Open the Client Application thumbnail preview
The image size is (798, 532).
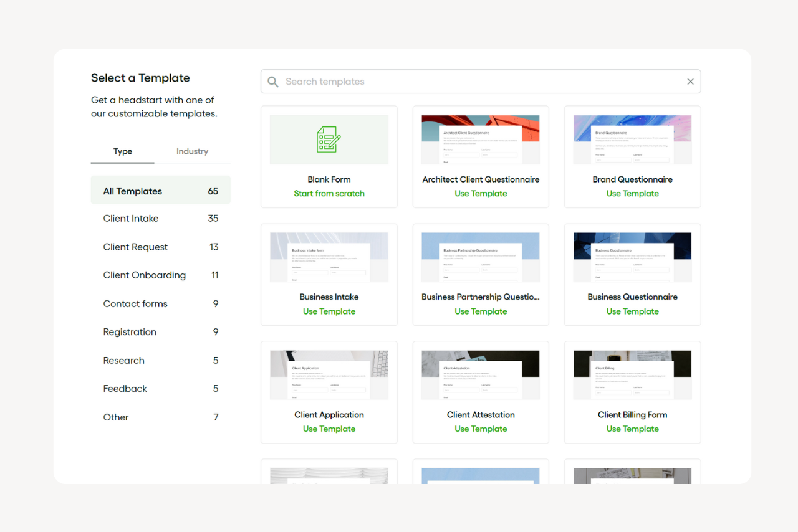(329, 375)
